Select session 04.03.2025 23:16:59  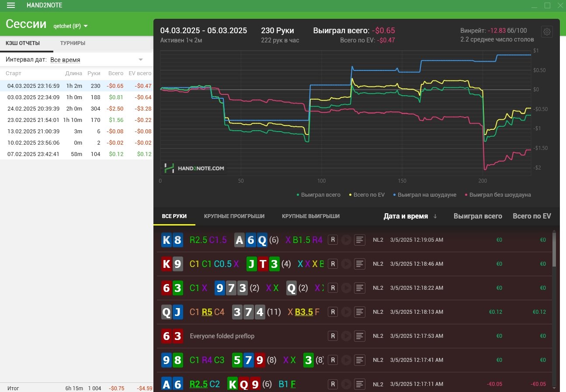(x=76, y=86)
